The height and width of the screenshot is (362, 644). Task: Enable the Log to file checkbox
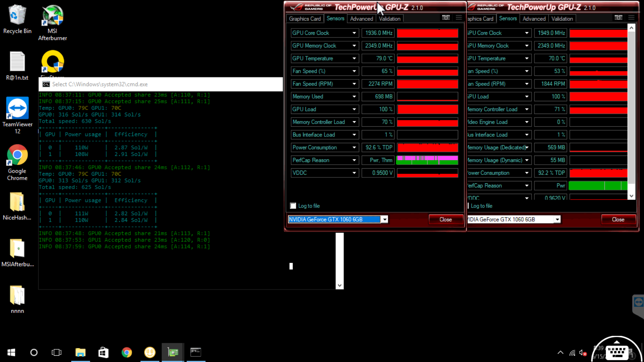point(293,206)
